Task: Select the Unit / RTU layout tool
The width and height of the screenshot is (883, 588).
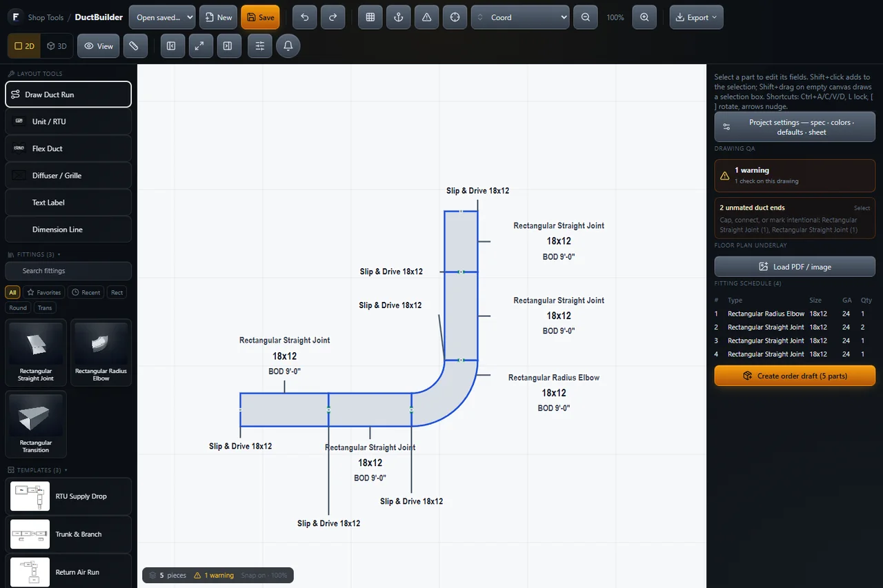Action: point(68,121)
